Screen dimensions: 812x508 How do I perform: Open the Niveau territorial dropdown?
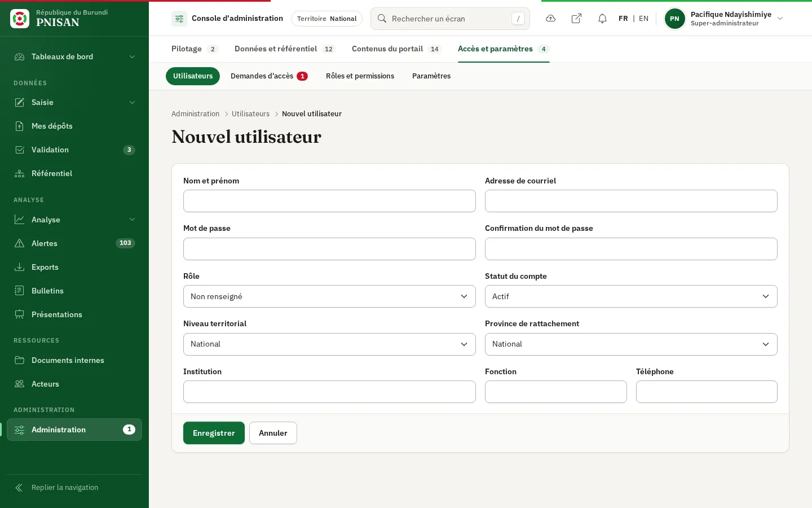click(329, 344)
